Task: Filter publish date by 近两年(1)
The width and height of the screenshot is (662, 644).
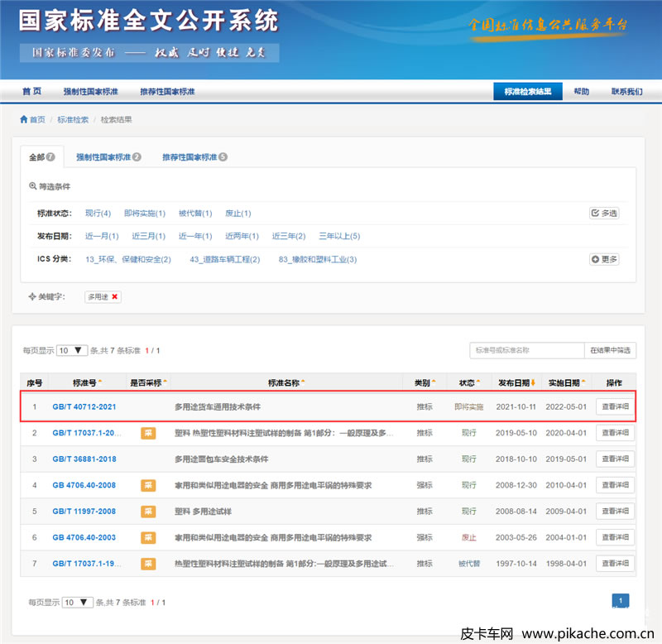Action: (242, 236)
